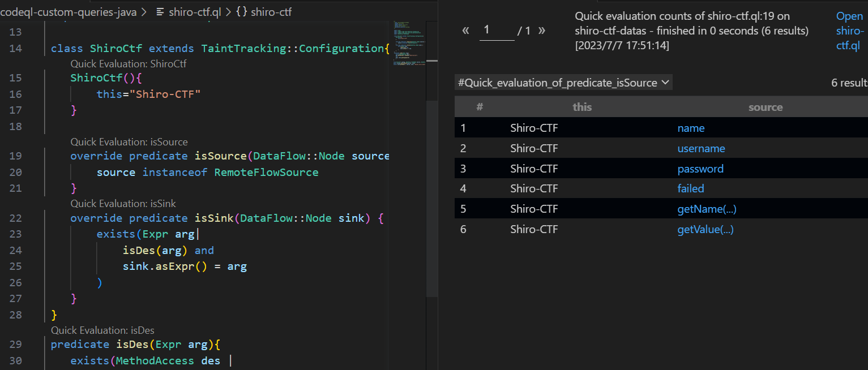Open shiro-ctf.ql link in results header

pos(849,31)
